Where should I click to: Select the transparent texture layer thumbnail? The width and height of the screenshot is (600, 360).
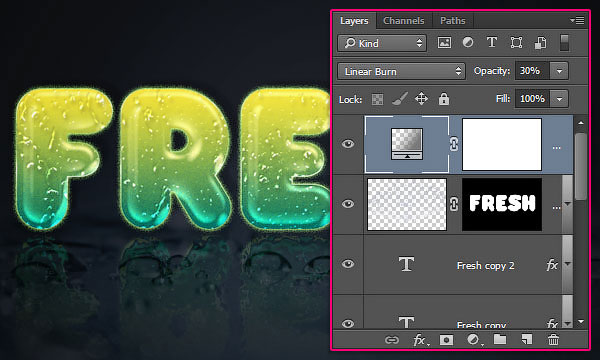407,204
